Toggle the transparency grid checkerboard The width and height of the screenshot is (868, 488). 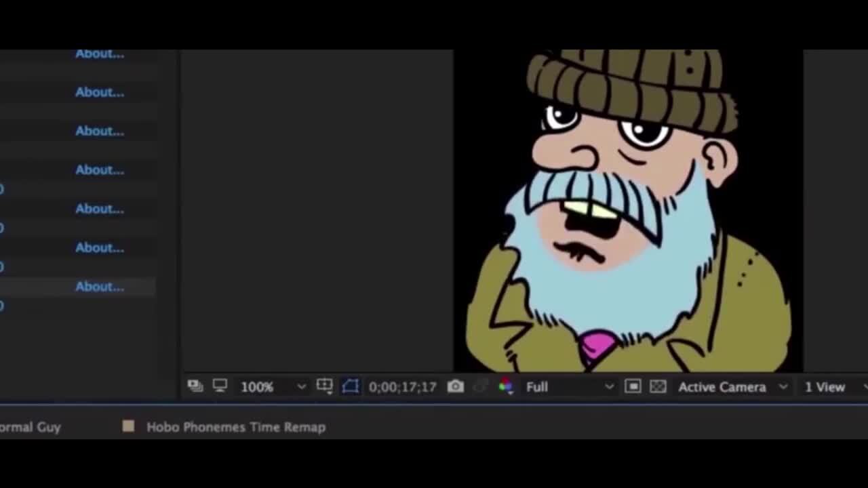pos(658,386)
